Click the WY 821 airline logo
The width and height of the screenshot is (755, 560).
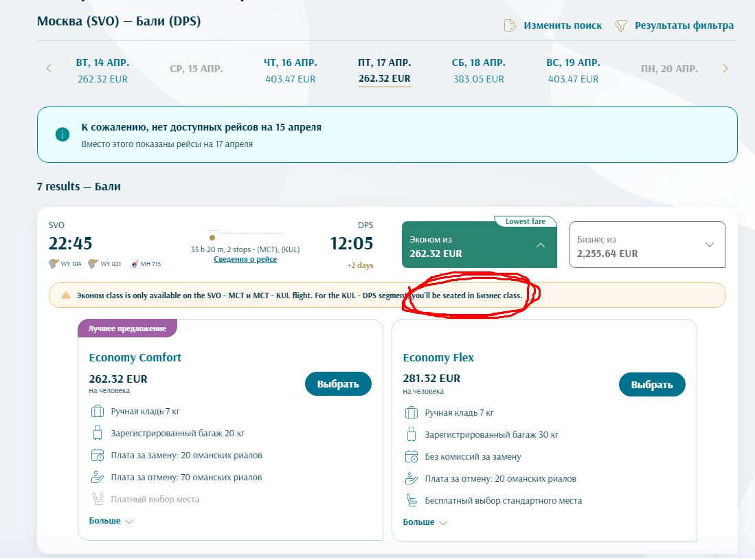93,263
